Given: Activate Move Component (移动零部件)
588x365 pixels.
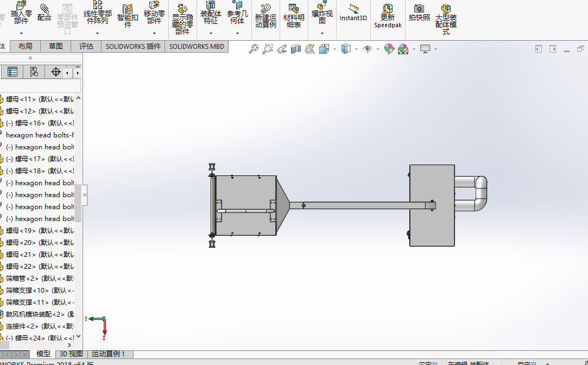Looking at the screenshot, I should [154, 13].
